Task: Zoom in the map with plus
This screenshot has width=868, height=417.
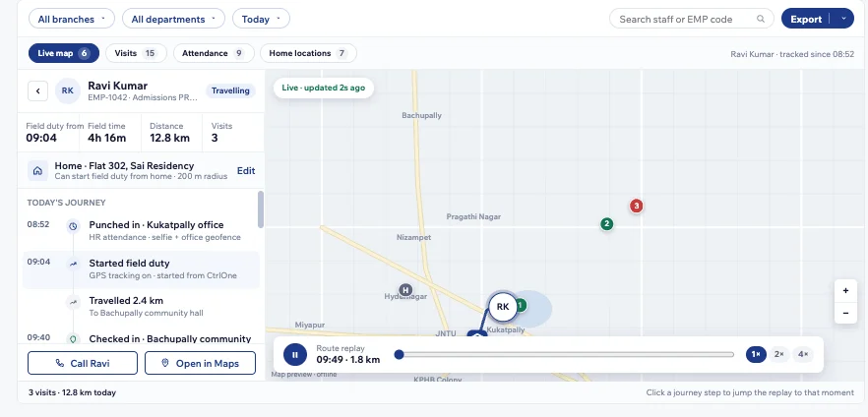Action: pos(845,290)
